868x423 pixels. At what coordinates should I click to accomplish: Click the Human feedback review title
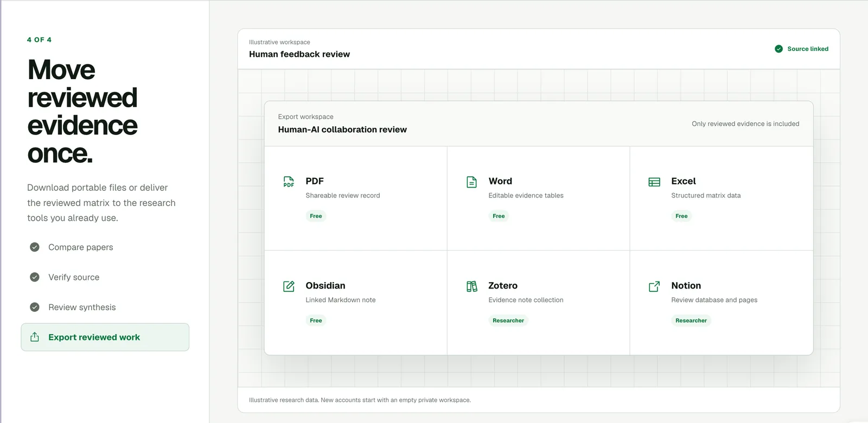(x=299, y=54)
